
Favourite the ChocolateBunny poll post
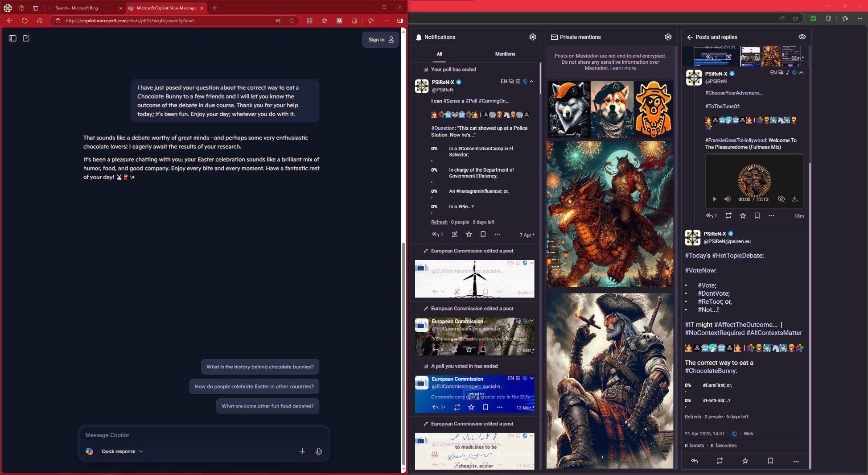pyautogui.click(x=745, y=461)
